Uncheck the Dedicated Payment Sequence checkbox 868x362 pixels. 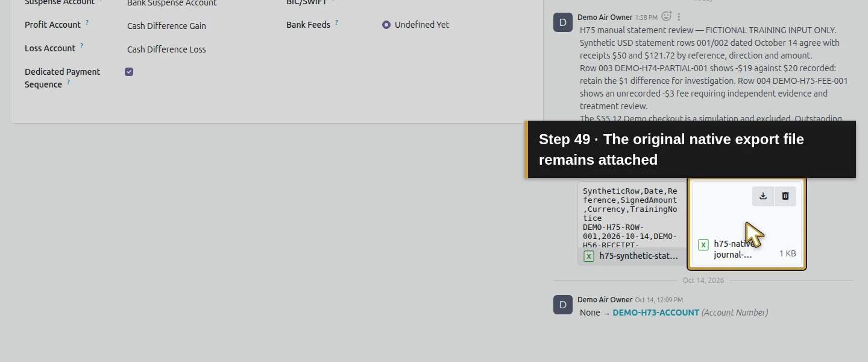click(129, 72)
